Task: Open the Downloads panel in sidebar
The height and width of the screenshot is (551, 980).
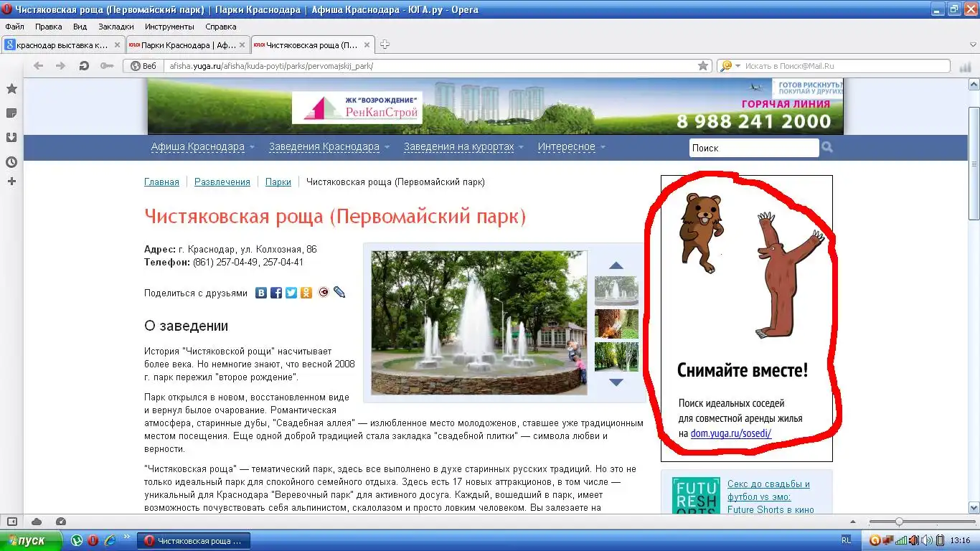Action: [x=11, y=138]
